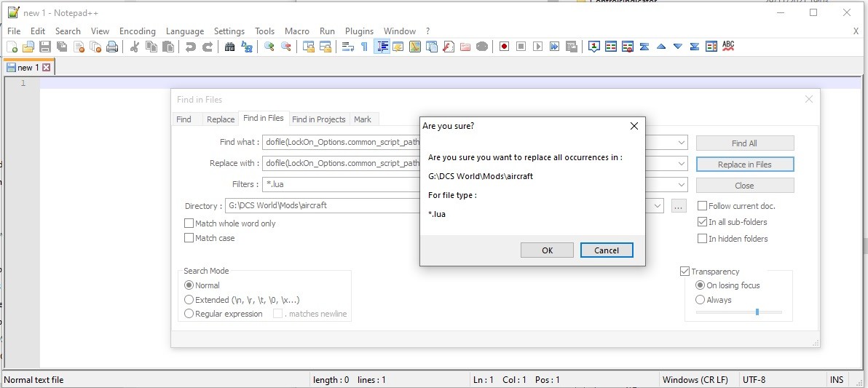Open Replace with the toolbar icon
This screenshot has width=868, height=388.
point(247,47)
